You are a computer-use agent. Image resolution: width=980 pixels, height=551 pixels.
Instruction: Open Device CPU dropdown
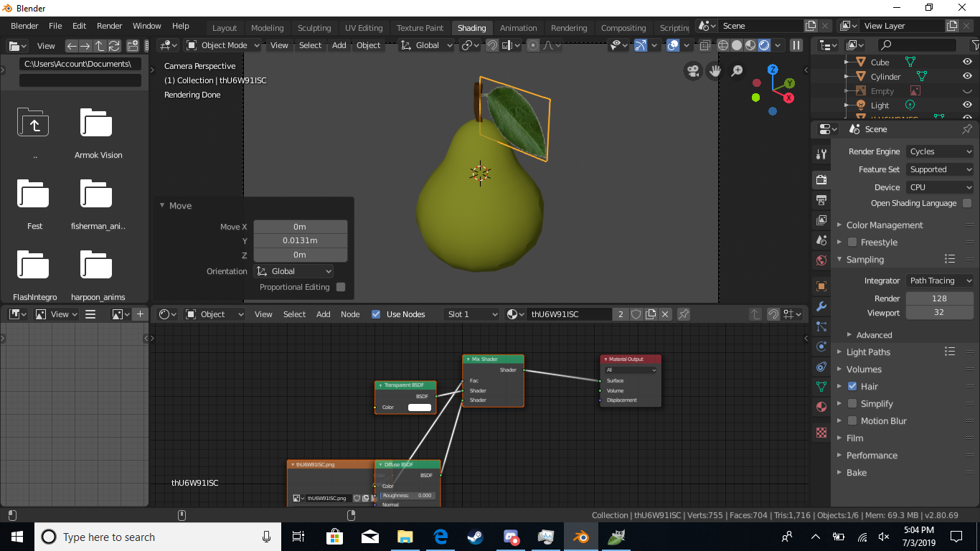tap(940, 187)
